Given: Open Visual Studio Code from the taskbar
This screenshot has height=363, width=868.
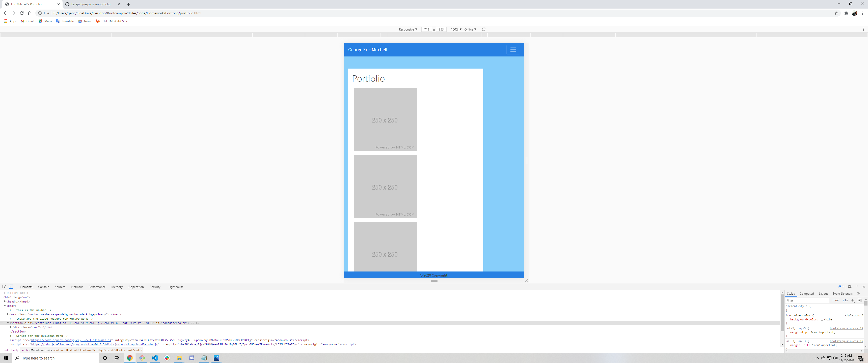Looking at the screenshot, I should [154, 358].
